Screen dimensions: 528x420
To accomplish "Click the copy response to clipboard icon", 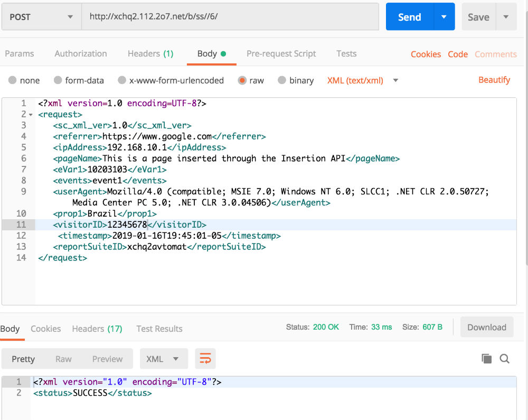I will click(487, 359).
